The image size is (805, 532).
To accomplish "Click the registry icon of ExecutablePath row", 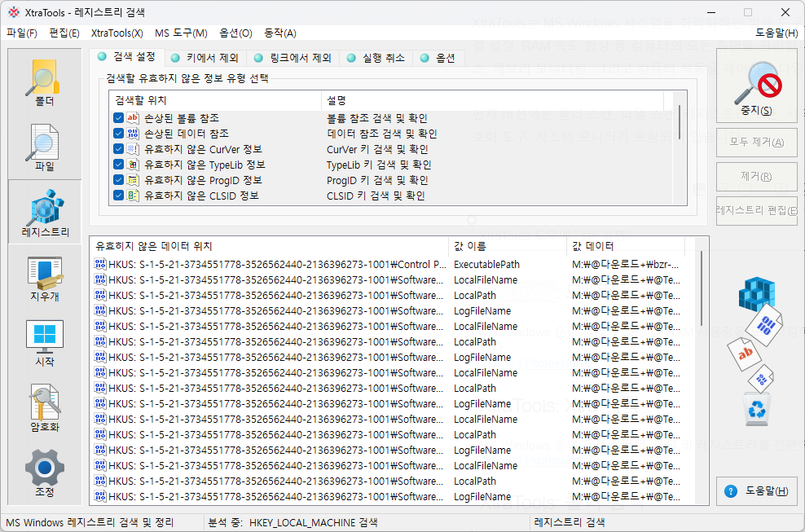I will point(100,265).
